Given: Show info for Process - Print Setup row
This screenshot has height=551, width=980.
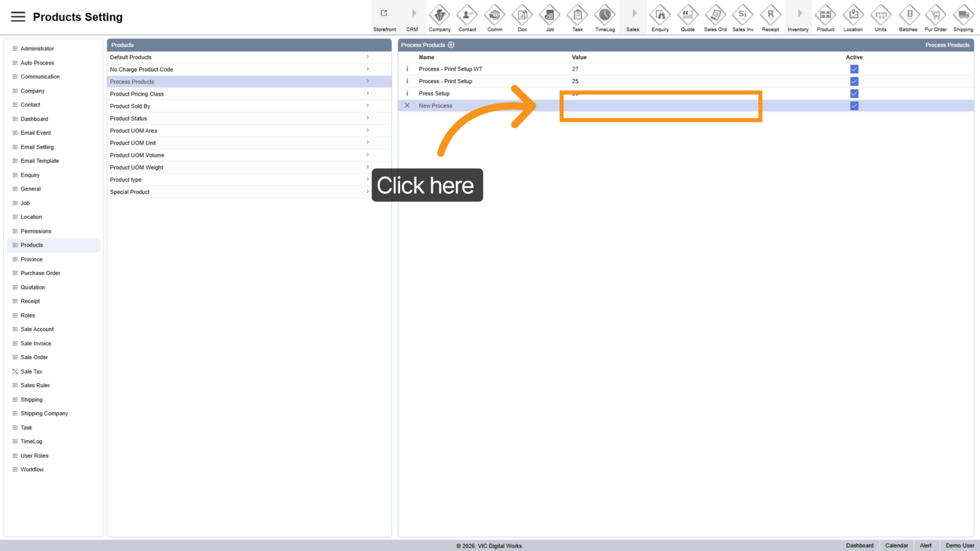Looking at the screenshot, I should (407, 81).
